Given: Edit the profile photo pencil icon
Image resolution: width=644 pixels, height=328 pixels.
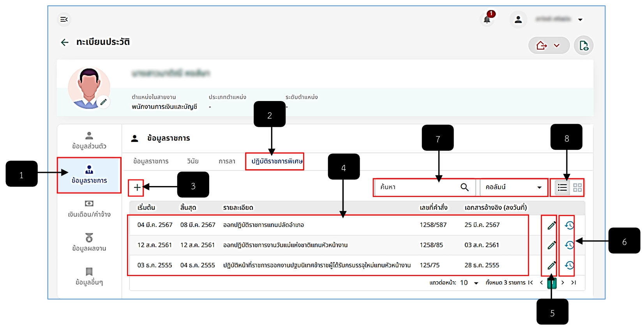Looking at the screenshot, I should pos(103,102).
